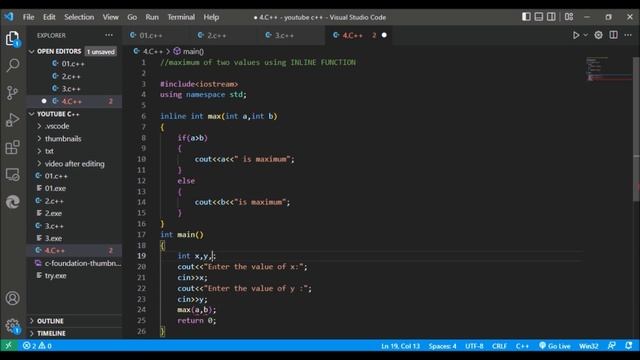
Task: Click the unsaved dot on 4.C++ tab
Action: click(x=384, y=36)
